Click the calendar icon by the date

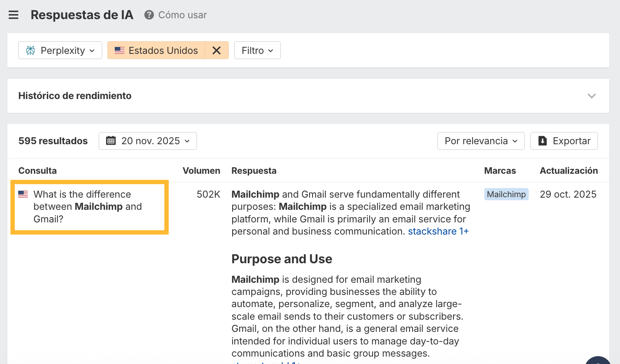tap(111, 141)
